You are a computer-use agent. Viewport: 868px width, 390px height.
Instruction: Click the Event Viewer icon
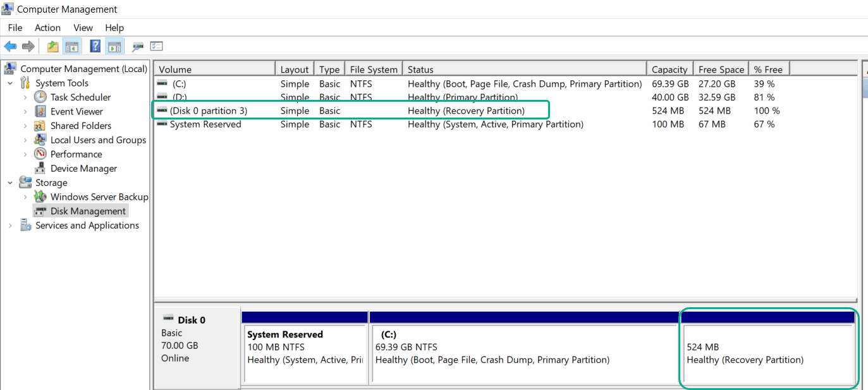pyautogui.click(x=40, y=111)
